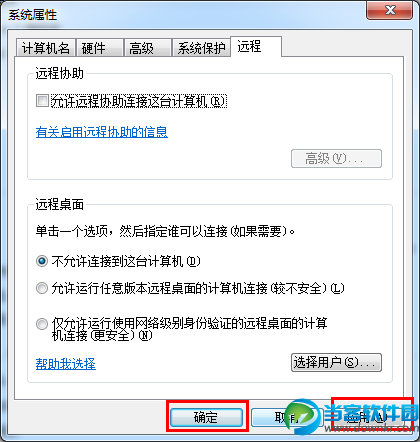Click the active 远程 tab
Screen dimensions: 420x442
(x=256, y=47)
